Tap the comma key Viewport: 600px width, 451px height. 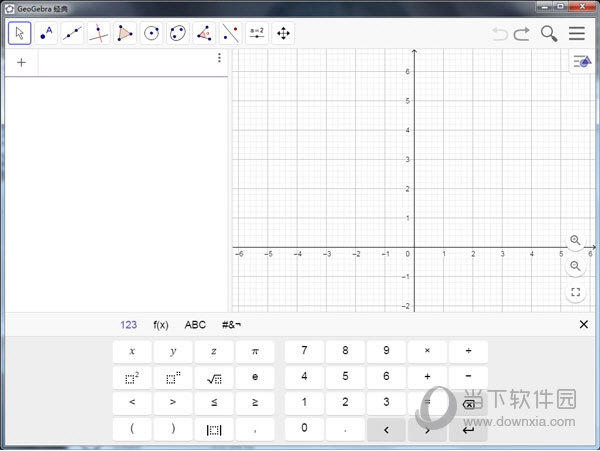pyautogui.click(x=255, y=429)
